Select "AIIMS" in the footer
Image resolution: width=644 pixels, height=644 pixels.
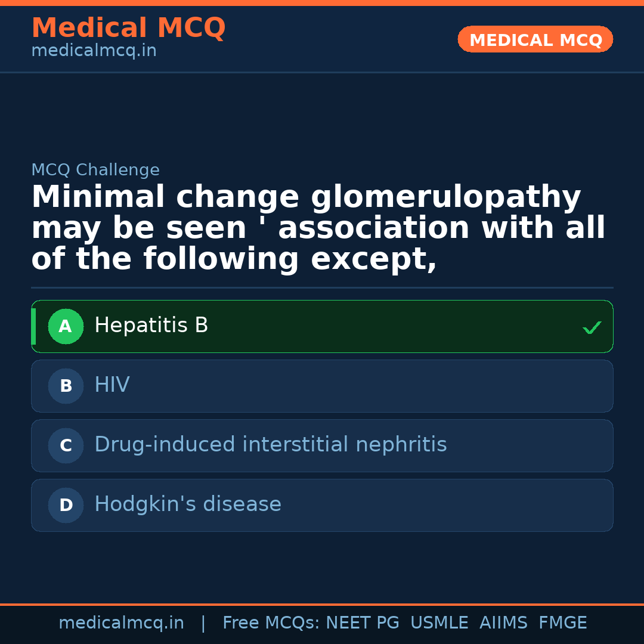pyautogui.click(x=503, y=623)
